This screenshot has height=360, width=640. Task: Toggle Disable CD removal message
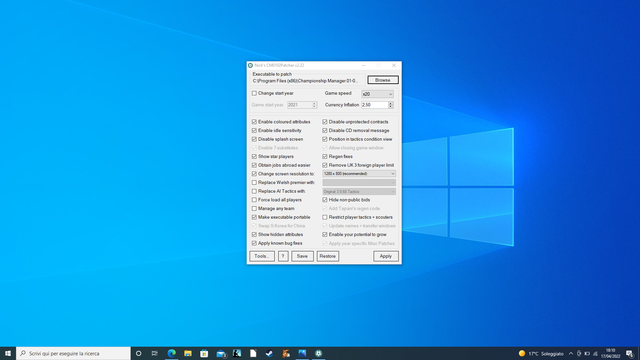[325, 131]
